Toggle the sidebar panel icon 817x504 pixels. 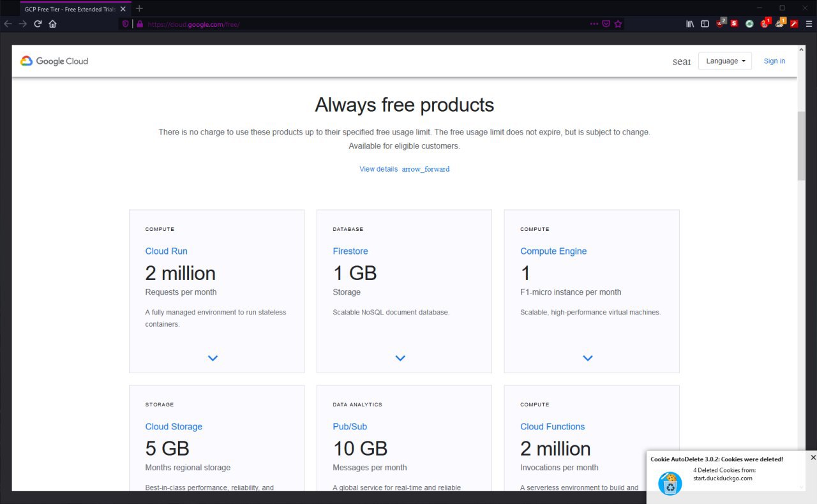tap(705, 24)
